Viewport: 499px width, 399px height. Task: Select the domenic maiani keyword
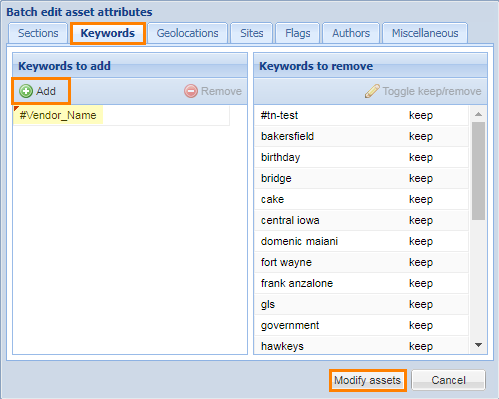click(299, 241)
